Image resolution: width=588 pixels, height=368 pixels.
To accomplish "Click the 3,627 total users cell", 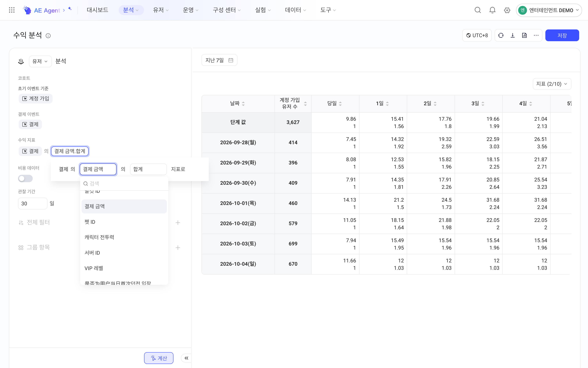I will pyautogui.click(x=293, y=122).
